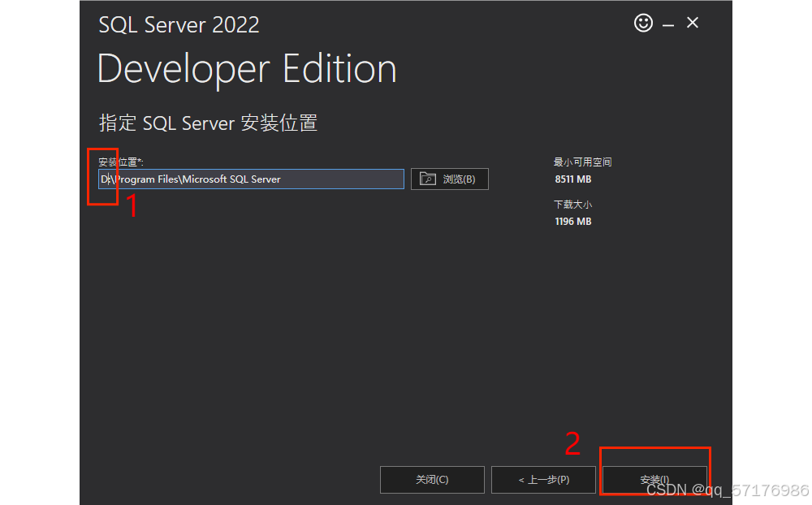Click the smiley feedback icon
The image size is (812, 505).
(x=643, y=23)
